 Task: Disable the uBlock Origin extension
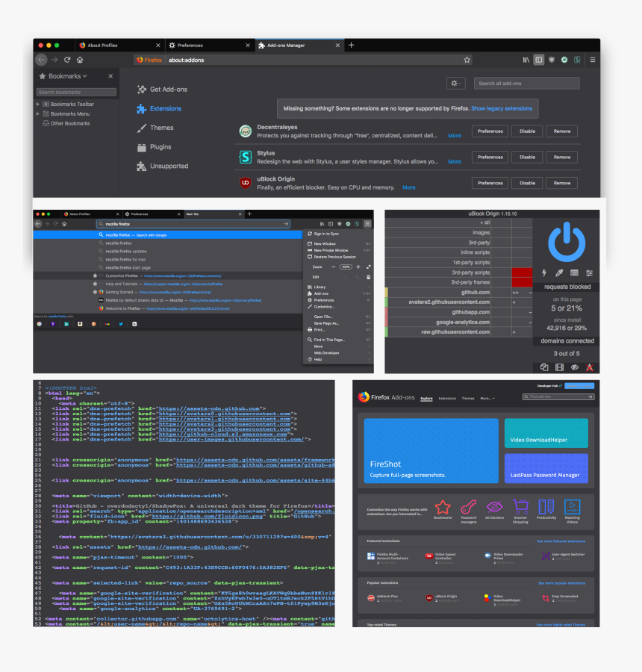coord(527,183)
